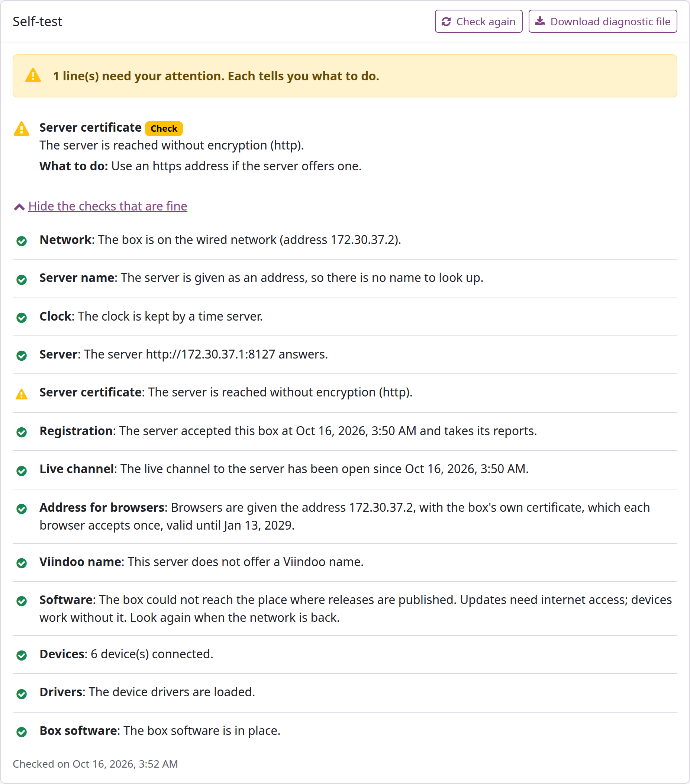
Task: Click the download icon for diagnostic file
Action: pyautogui.click(x=540, y=21)
